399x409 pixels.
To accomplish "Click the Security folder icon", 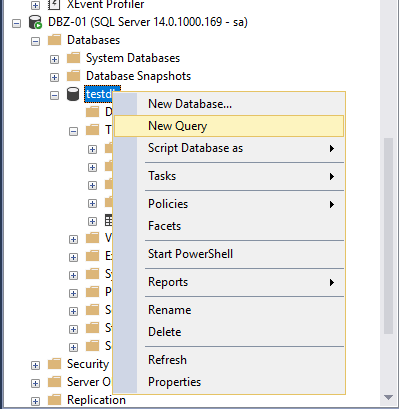I will point(54,364).
